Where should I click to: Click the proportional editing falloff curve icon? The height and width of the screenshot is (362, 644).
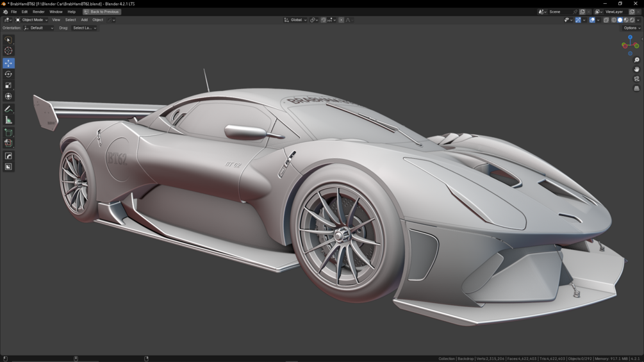tap(349, 20)
